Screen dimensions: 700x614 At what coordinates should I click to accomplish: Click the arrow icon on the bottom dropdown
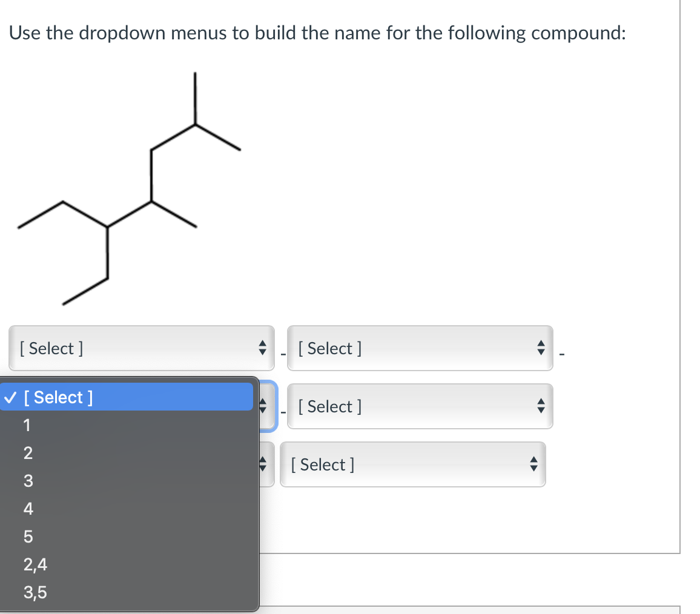click(533, 464)
